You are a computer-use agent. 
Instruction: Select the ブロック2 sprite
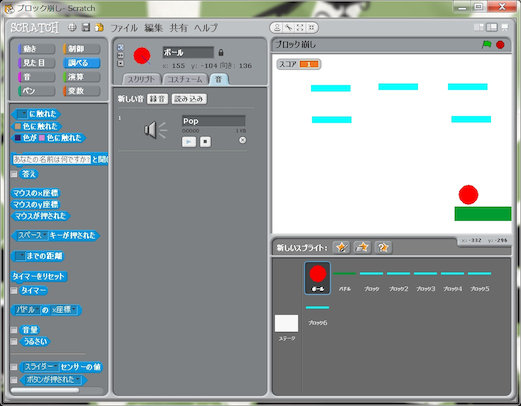pos(398,280)
